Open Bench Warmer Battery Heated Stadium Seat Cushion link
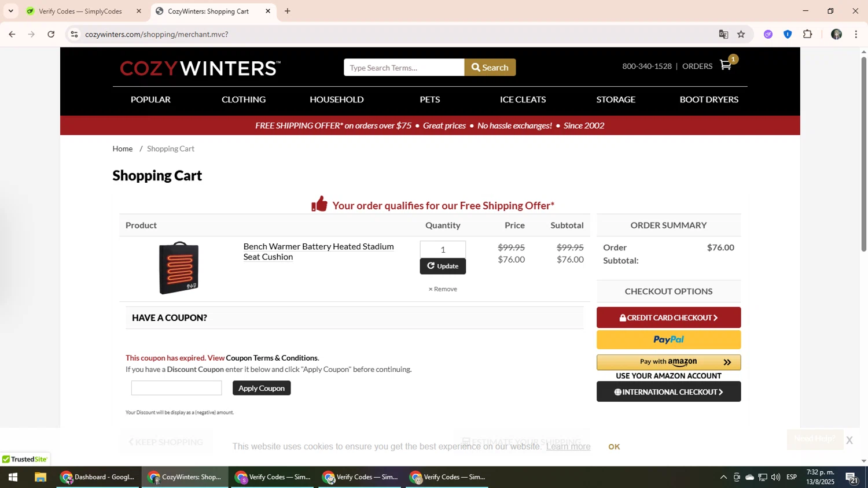This screenshot has width=868, height=488. [318, 252]
